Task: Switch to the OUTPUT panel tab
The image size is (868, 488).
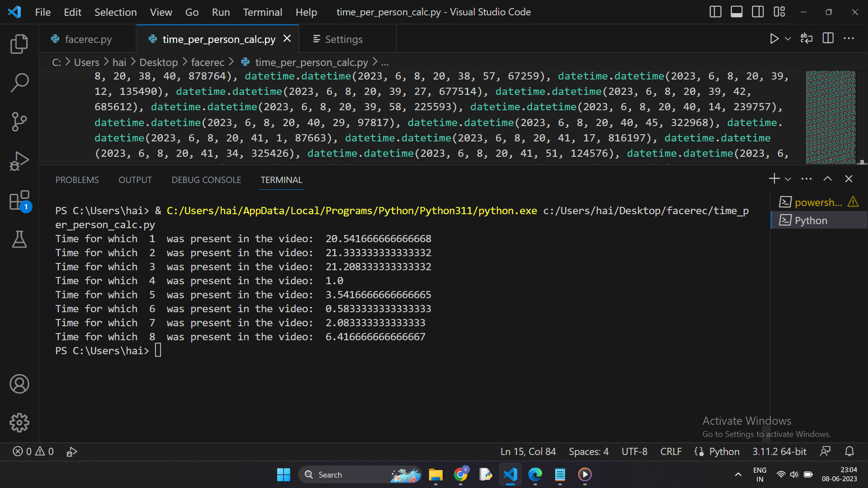Action: (135, 180)
